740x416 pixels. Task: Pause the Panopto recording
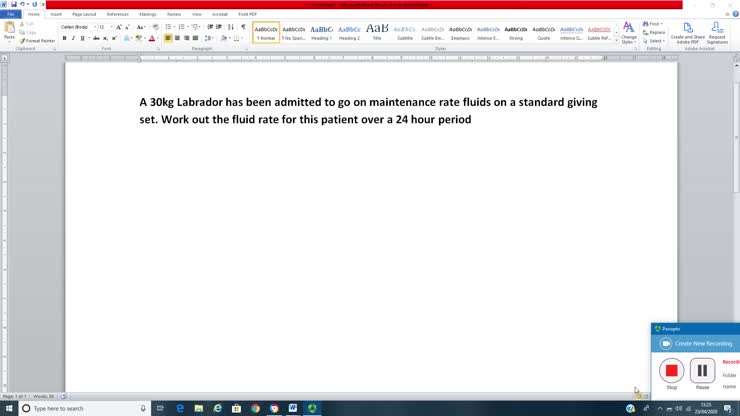pyautogui.click(x=702, y=371)
